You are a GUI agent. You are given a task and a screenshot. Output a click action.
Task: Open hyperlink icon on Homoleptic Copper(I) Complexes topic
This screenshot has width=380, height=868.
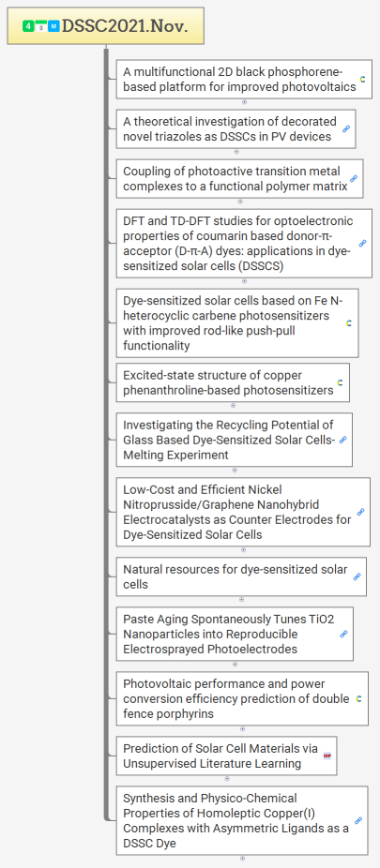coord(358,820)
